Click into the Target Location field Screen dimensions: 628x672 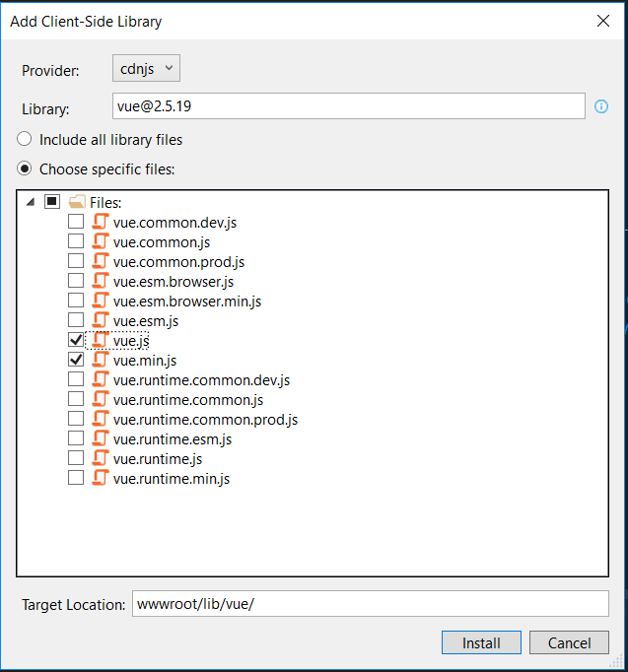pos(371,604)
